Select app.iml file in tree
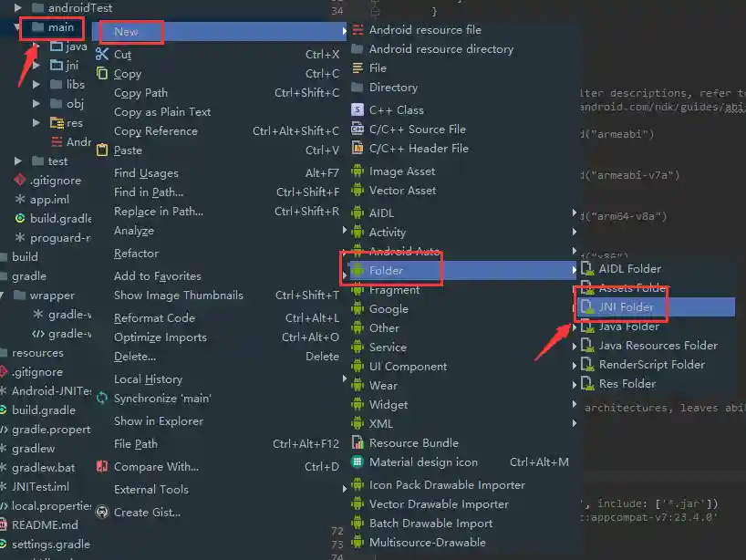The height and width of the screenshot is (560, 746). point(49,200)
